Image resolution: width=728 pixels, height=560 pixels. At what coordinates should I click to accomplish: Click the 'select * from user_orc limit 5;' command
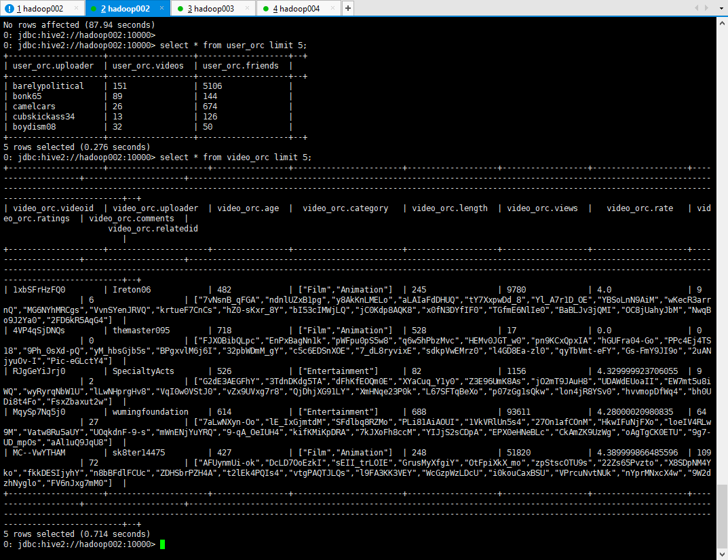[233, 45]
